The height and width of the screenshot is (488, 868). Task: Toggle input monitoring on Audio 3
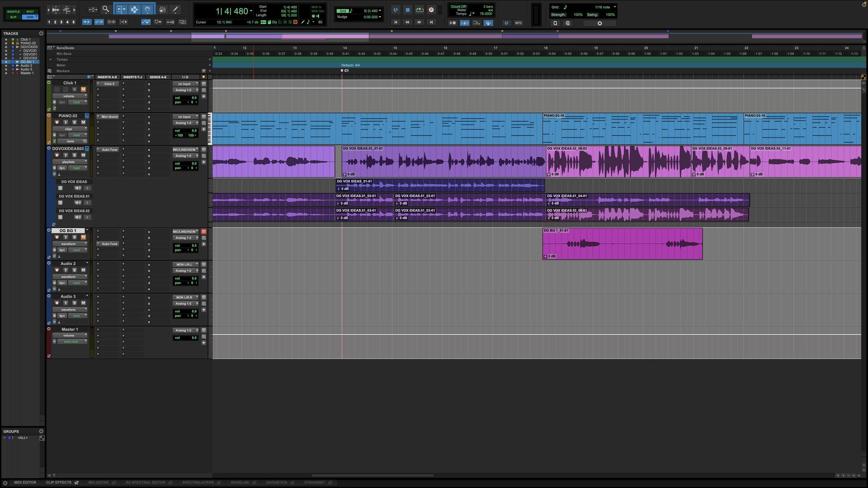[x=66, y=303]
